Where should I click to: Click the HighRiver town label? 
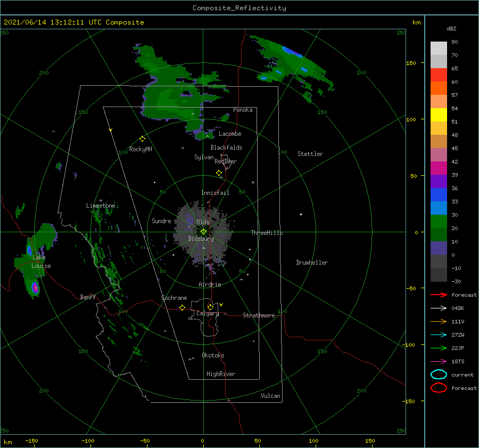221,374
